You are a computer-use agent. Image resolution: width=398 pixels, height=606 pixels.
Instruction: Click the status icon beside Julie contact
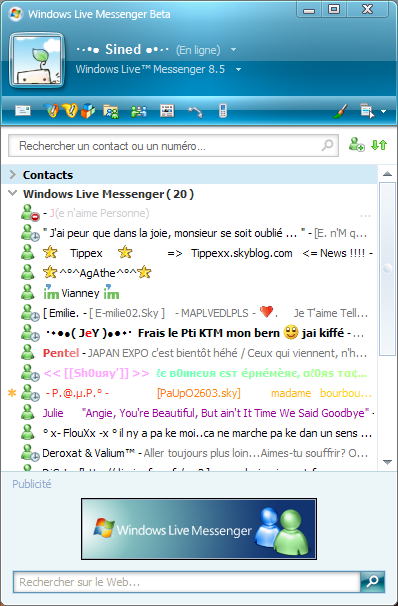(x=28, y=413)
